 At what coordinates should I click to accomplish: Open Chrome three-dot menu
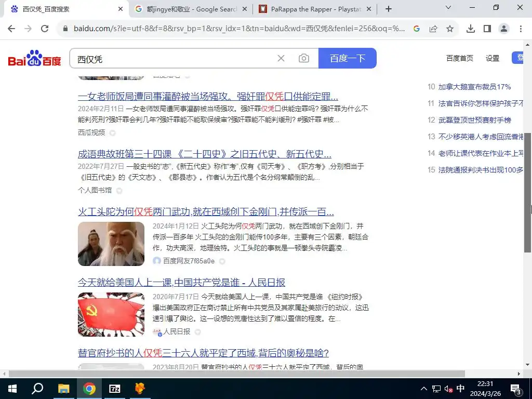click(x=521, y=29)
